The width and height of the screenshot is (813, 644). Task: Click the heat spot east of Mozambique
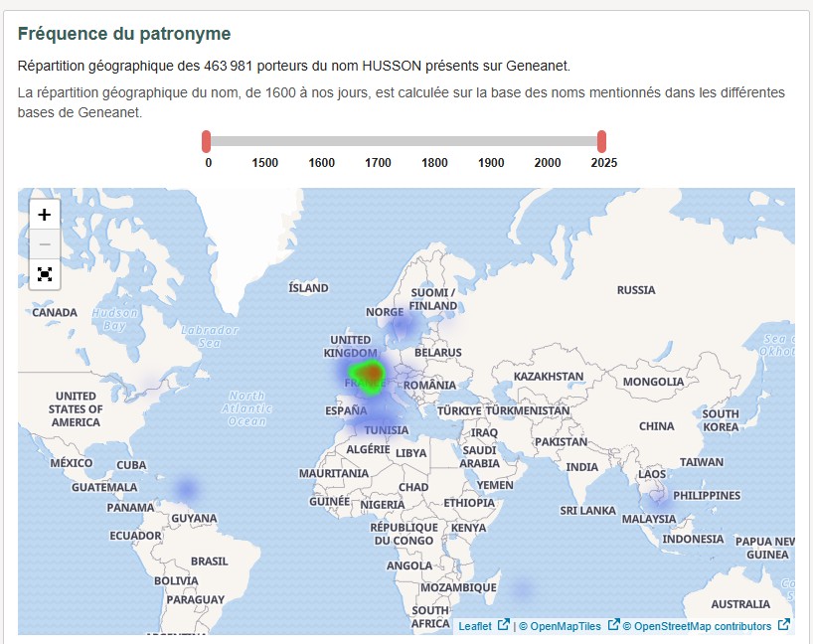521,590
